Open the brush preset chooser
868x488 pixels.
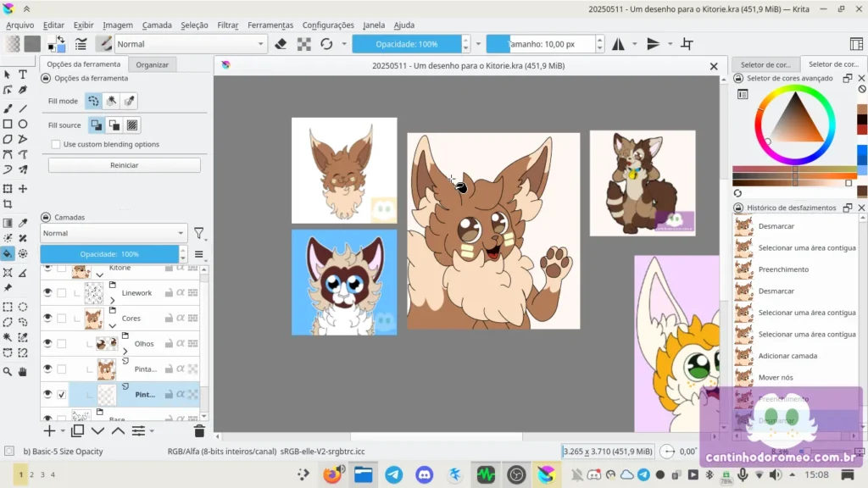pos(103,44)
